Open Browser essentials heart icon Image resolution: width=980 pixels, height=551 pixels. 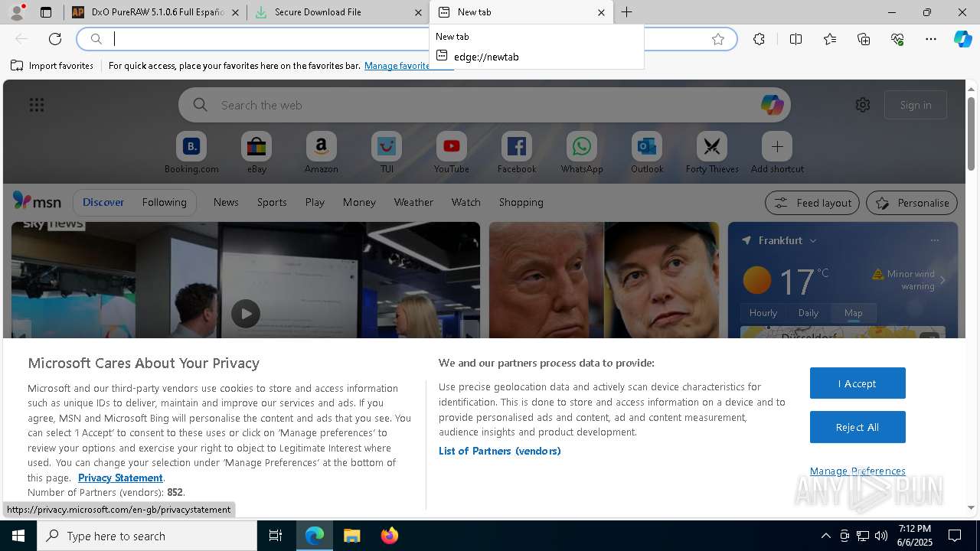(x=897, y=39)
